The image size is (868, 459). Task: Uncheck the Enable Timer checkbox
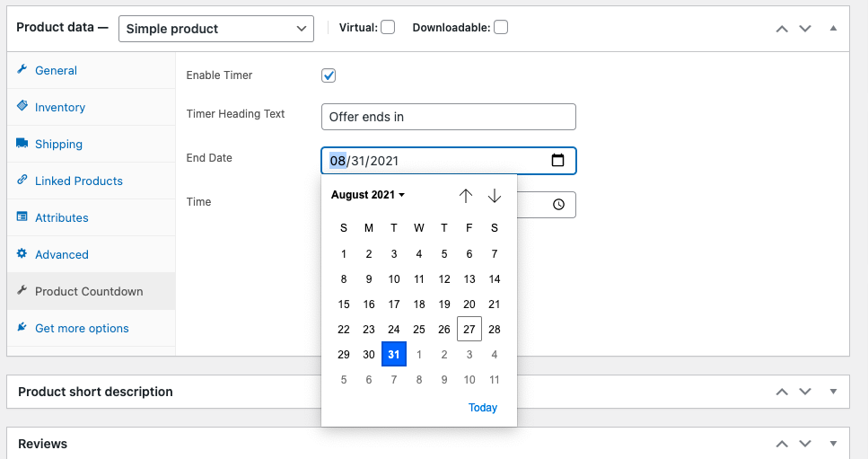point(329,75)
